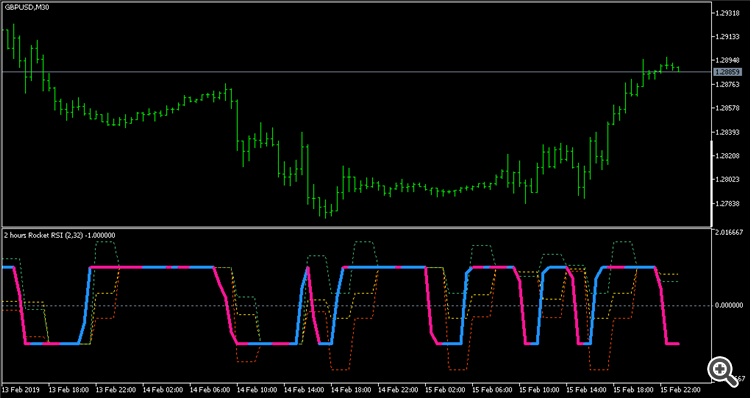Click the 15 Feb 22:00 time label
750x398 pixels.
pos(681,390)
